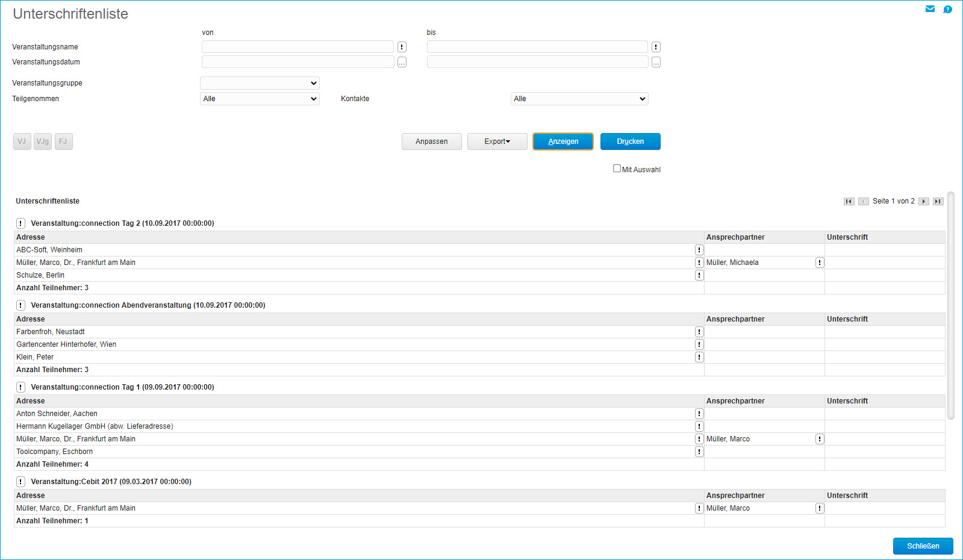Image resolution: width=963 pixels, height=560 pixels.
Task: Click info icon next to Toolcompany, Eschborn
Action: [x=699, y=452]
